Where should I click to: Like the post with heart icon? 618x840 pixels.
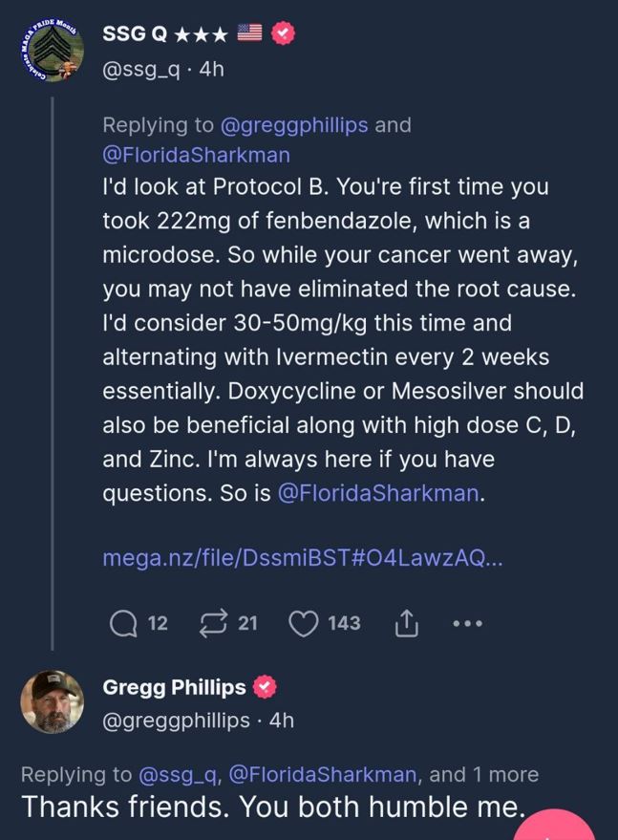(x=303, y=623)
